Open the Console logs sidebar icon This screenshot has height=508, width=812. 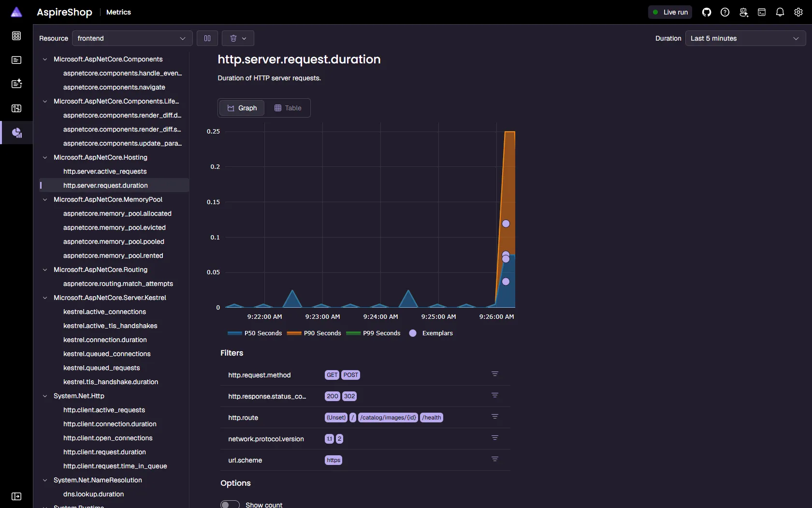[x=16, y=60]
